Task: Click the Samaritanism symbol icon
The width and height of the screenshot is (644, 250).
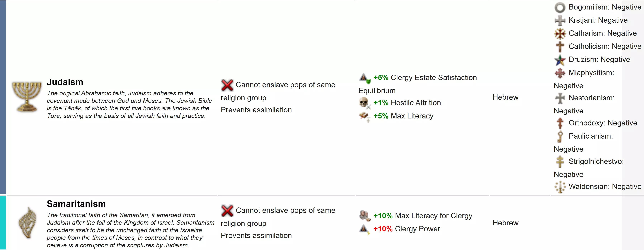Action: [27, 223]
